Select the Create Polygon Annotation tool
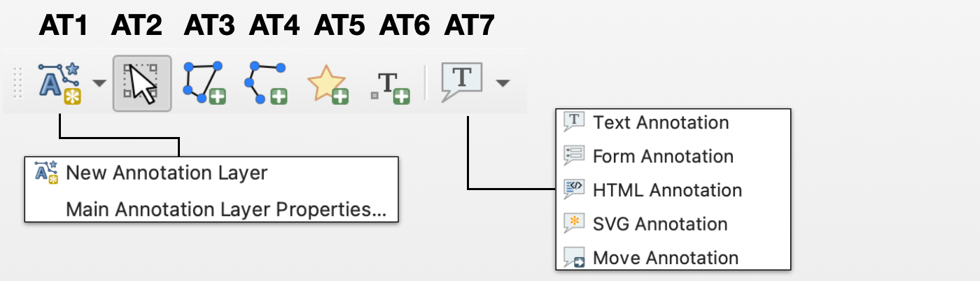Screen dimensions: 980x281 204,83
